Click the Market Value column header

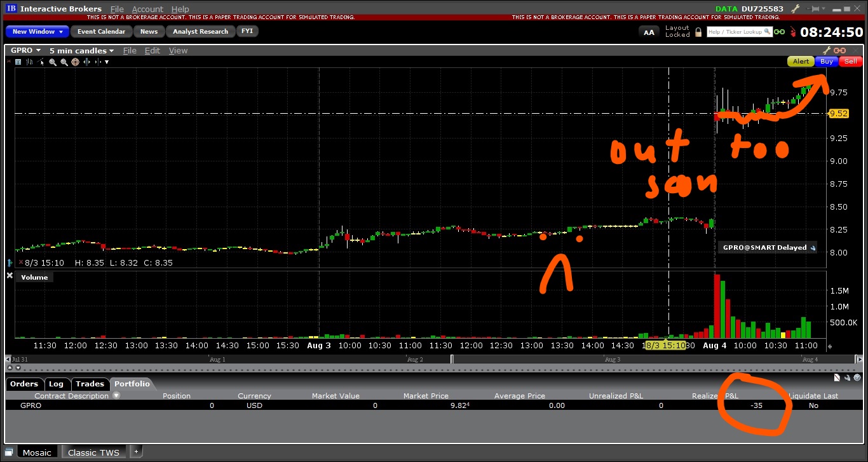point(336,395)
